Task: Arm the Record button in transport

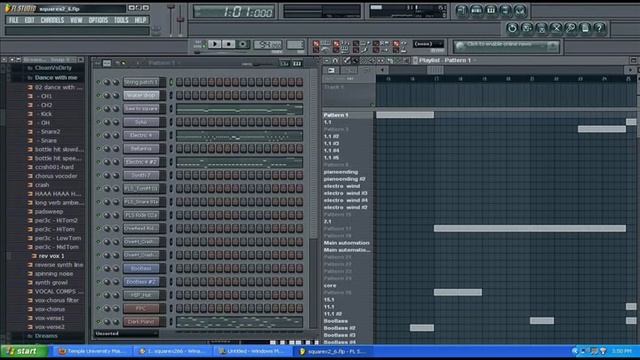Action: tap(243, 44)
